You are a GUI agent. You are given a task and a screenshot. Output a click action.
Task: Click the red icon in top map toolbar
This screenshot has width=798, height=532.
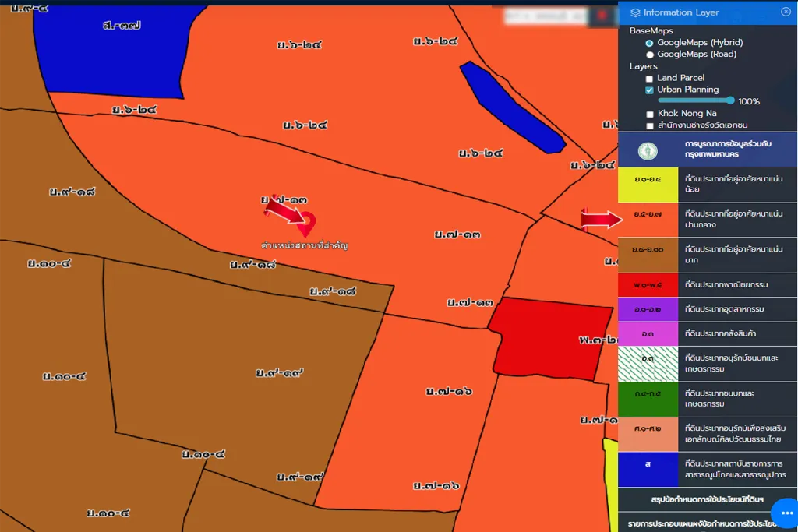[602, 16]
